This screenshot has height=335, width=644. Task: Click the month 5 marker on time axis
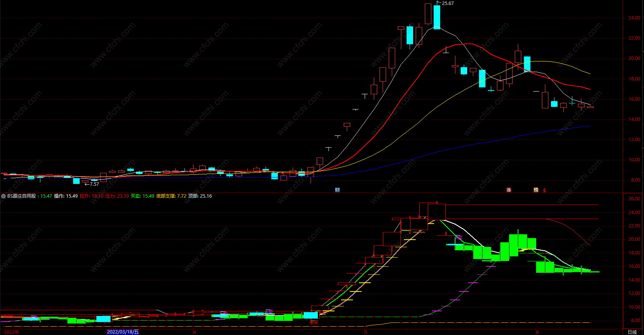coord(366,332)
